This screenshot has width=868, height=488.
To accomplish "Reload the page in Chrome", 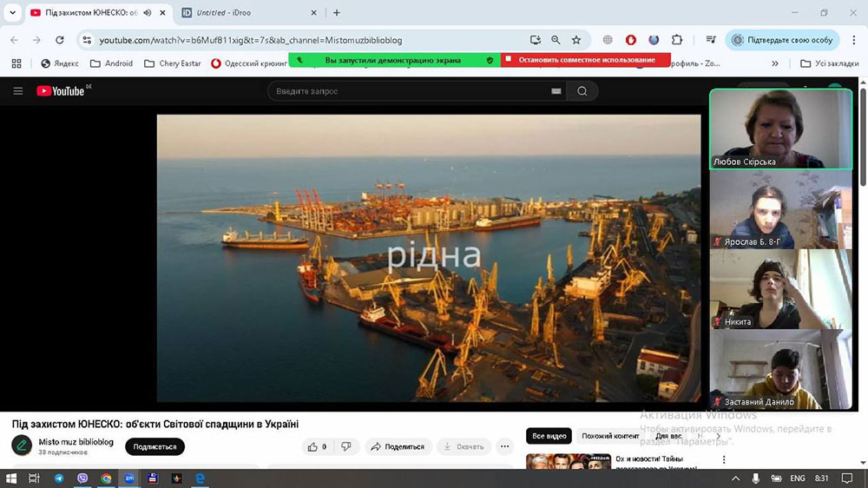I will coord(60,40).
